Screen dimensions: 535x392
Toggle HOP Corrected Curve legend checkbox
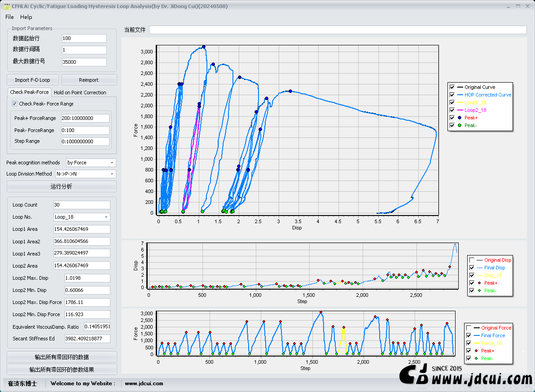[452, 95]
